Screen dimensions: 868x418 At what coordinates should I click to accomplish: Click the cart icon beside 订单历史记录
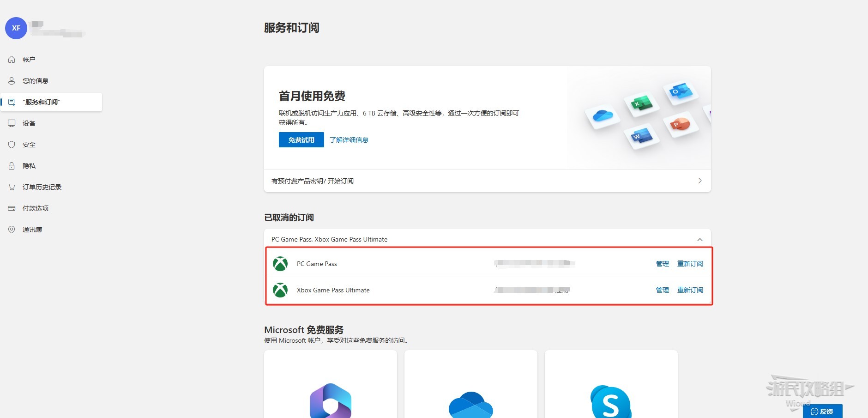coord(12,187)
